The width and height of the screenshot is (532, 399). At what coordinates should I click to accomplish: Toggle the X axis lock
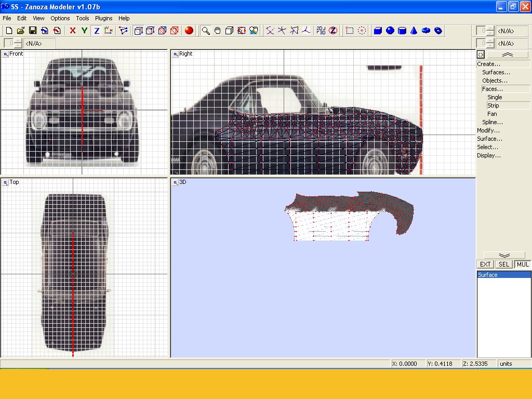[x=73, y=31]
